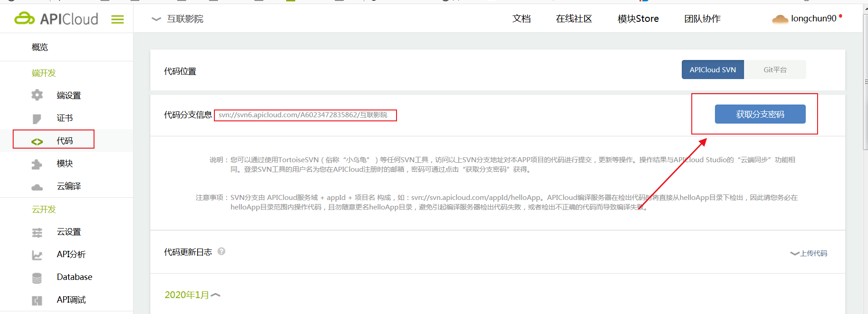Click the 代码分支信息 label
Viewport: 868px width, 314px height.
click(188, 115)
